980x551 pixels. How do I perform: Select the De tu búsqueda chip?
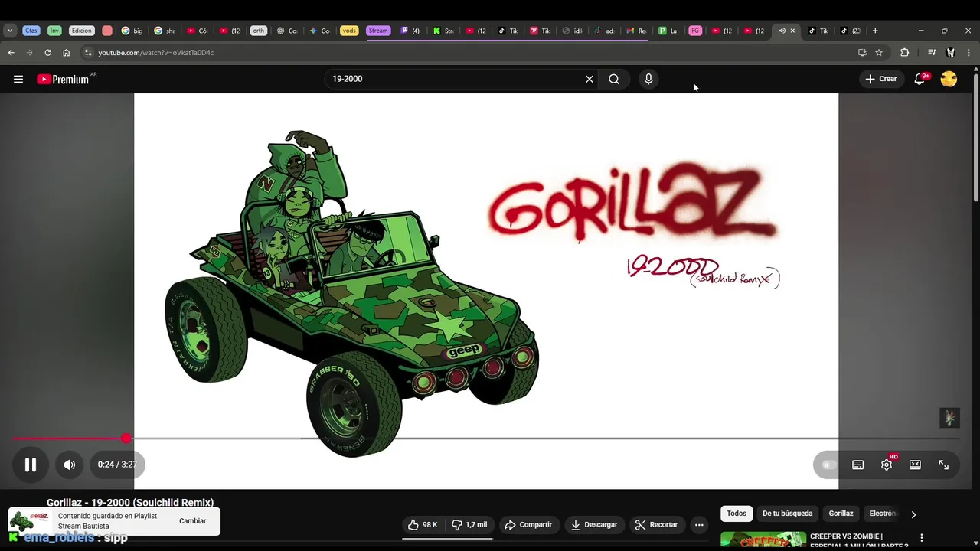(x=787, y=514)
